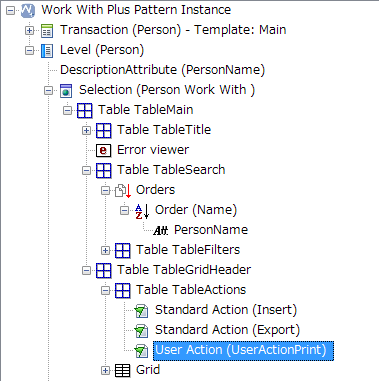This screenshot has height=381, width=379.
Task: Collapse the Table TableActions node
Action: tap(105, 291)
